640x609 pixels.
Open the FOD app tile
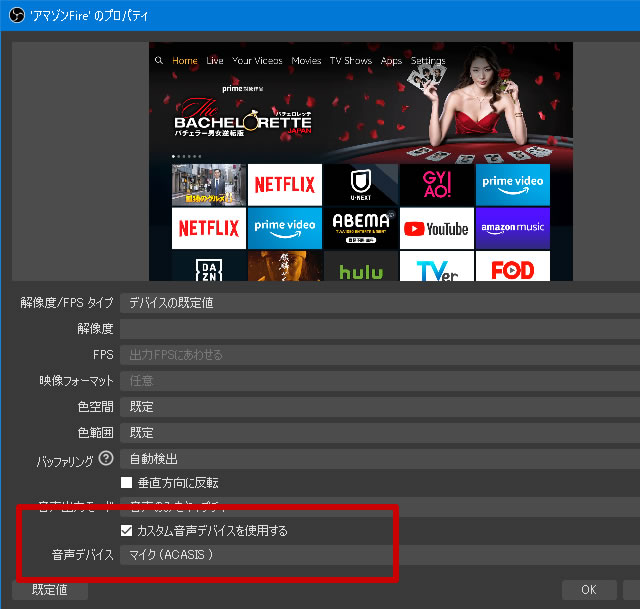[x=512, y=270]
